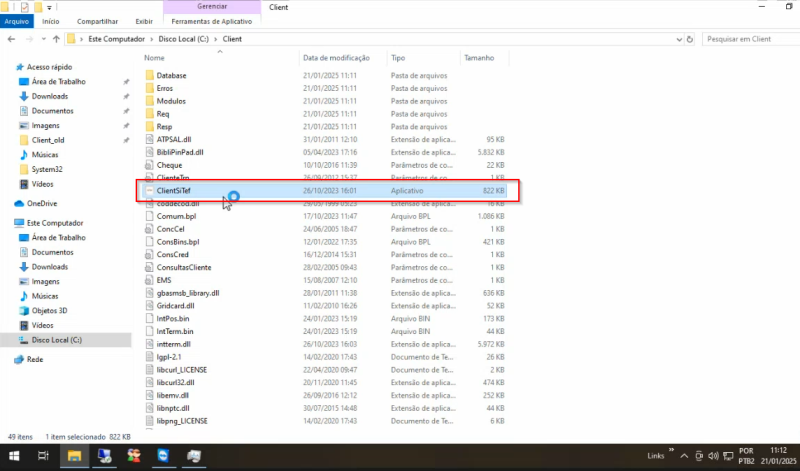This screenshot has width=800, height=471.
Task: Select the libcurl_LICENSE document
Action: (x=182, y=369)
